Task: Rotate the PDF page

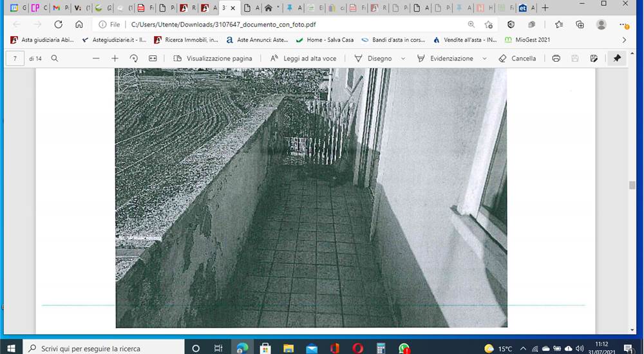Action: tap(133, 59)
